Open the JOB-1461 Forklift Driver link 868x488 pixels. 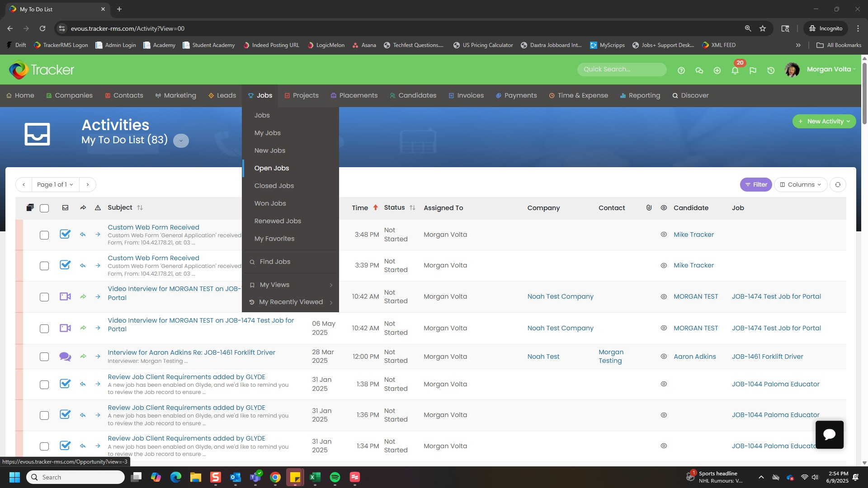click(767, 357)
